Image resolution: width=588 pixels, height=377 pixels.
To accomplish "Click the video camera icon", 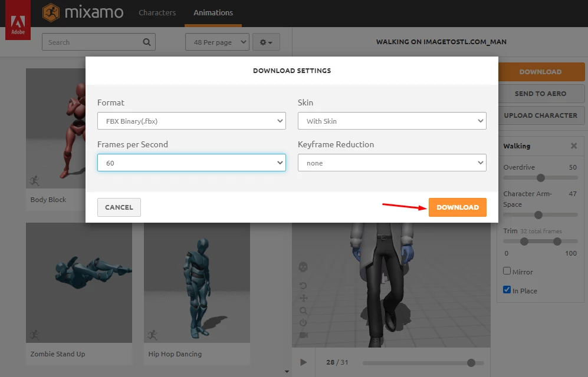I will (x=304, y=335).
